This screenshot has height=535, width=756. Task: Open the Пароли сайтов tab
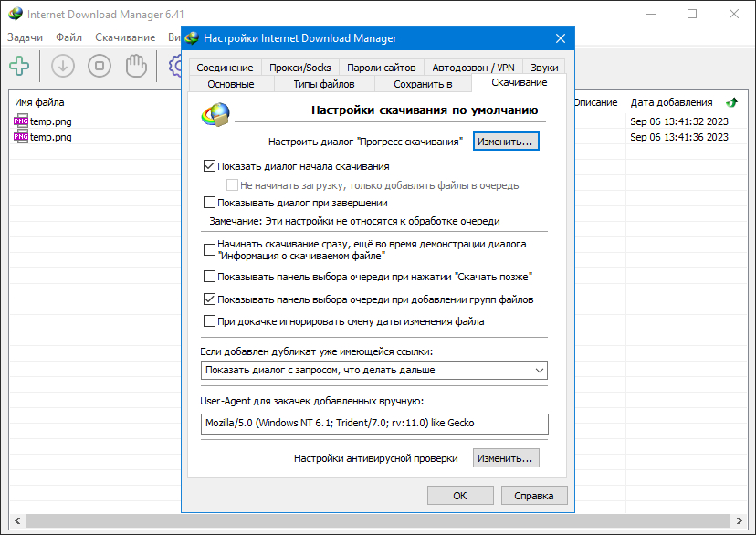382,68
